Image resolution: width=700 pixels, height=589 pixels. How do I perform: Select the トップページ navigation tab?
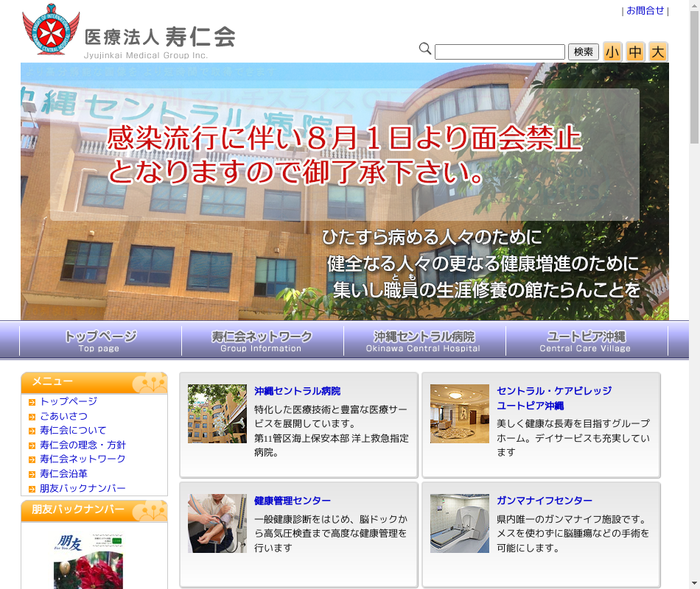point(100,341)
